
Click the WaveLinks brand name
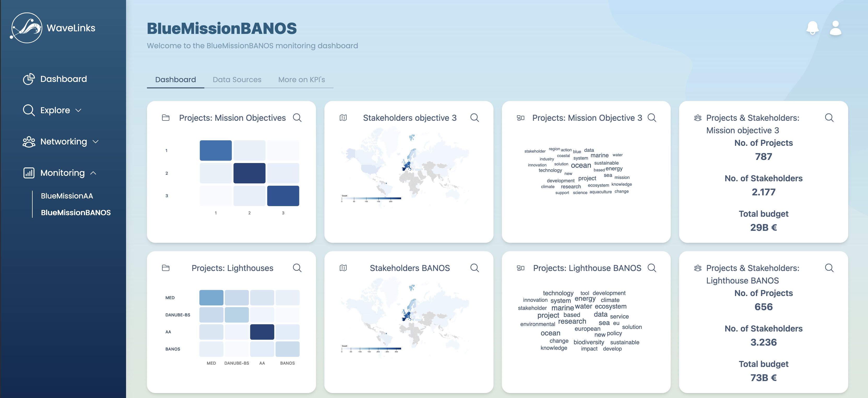[71, 28]
